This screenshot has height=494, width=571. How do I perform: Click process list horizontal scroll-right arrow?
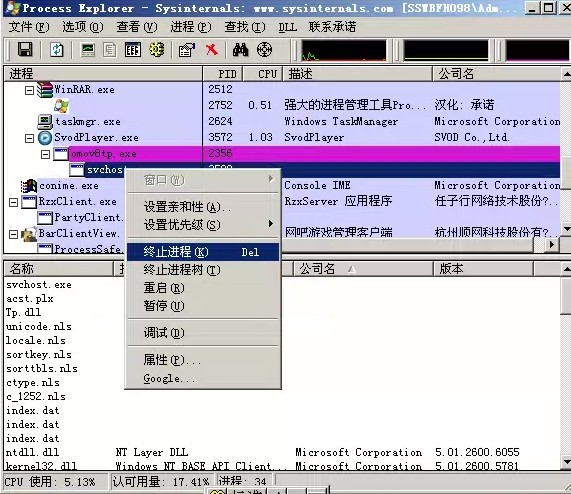tap(552, 245)
